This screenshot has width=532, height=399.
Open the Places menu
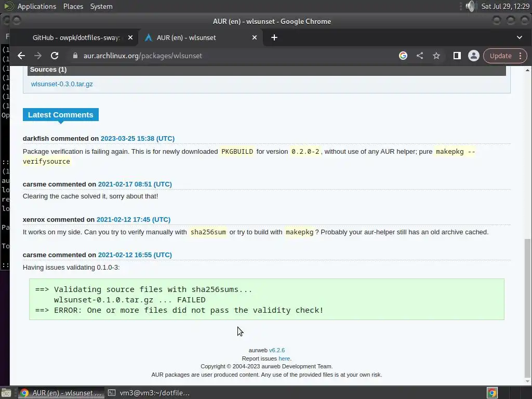[73, 6]
